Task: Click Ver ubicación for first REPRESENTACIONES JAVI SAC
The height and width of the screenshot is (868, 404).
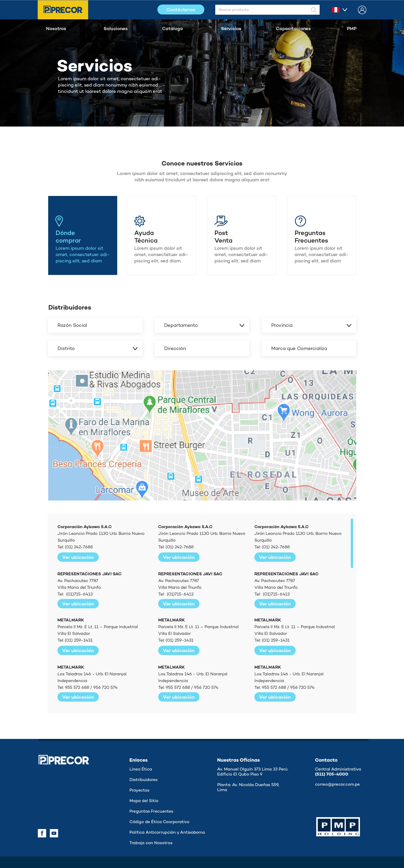Action: 78,604
